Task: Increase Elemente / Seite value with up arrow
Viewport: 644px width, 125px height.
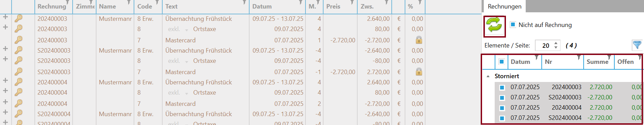Action: pos(556,43)
